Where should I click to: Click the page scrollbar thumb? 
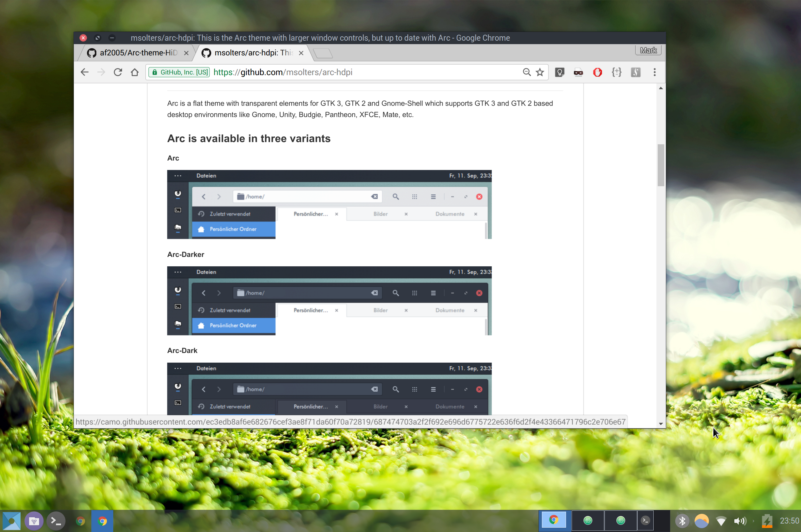click(x=661, y=165)
